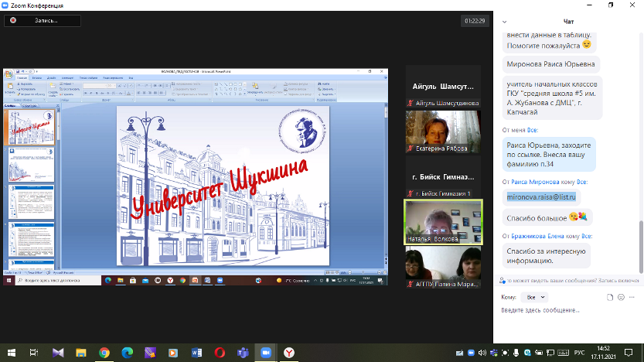Click the Zoom icon in the taskbar
This screenshot has width=644, height=362.
click(264, 353)
